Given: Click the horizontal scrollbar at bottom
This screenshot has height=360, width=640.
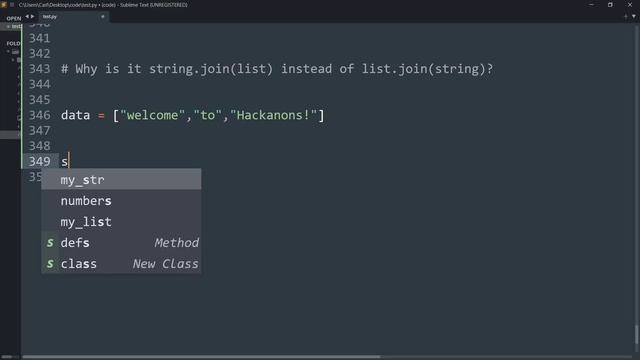Looking at the screenshot, I should 201,357.
